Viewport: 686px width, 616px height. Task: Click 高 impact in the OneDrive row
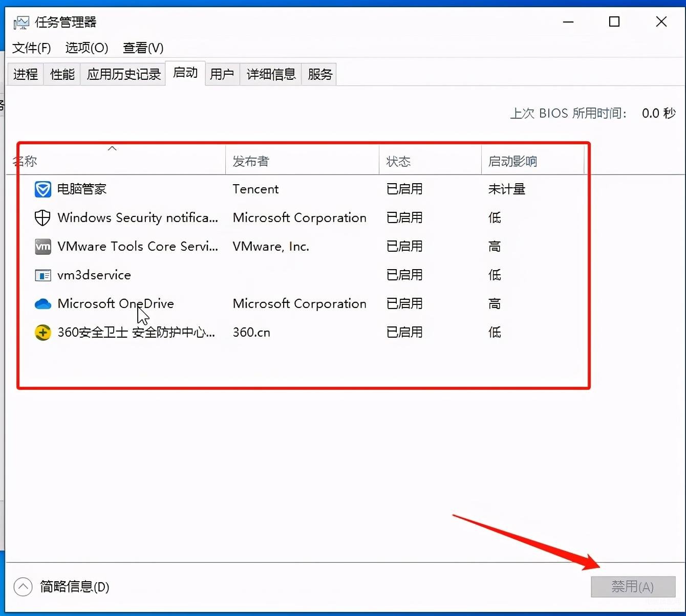495,304
